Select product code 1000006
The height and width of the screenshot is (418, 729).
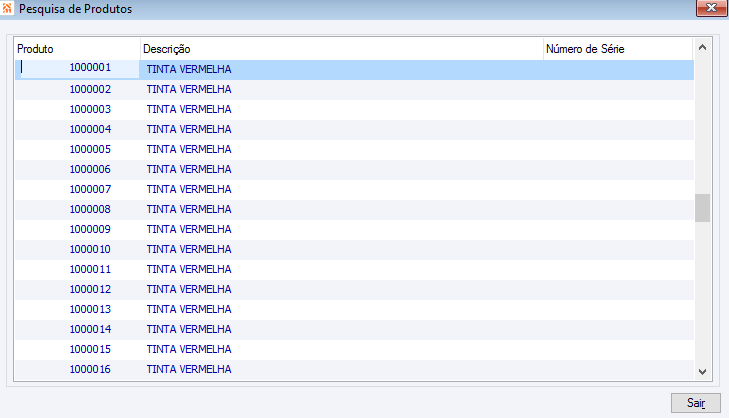90,169
